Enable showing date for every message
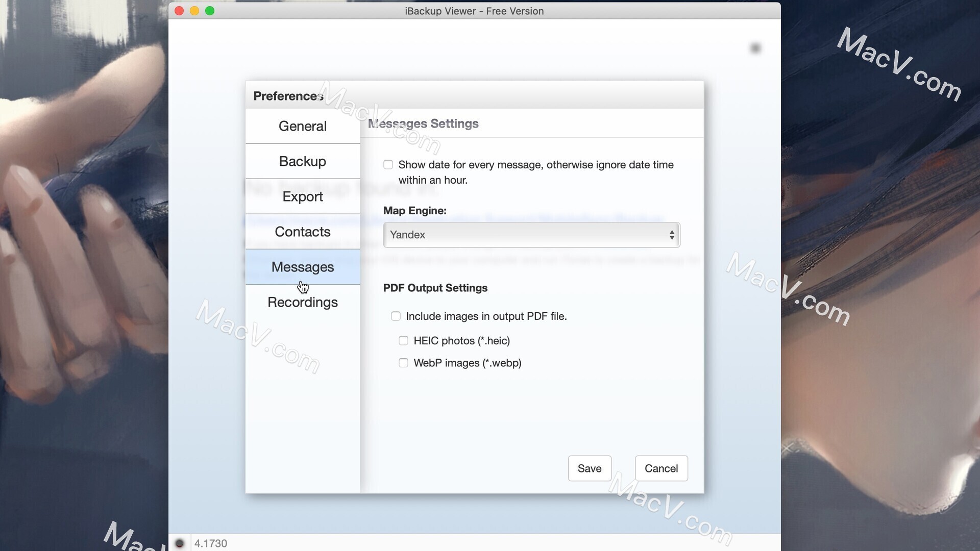 pos(388,165)
